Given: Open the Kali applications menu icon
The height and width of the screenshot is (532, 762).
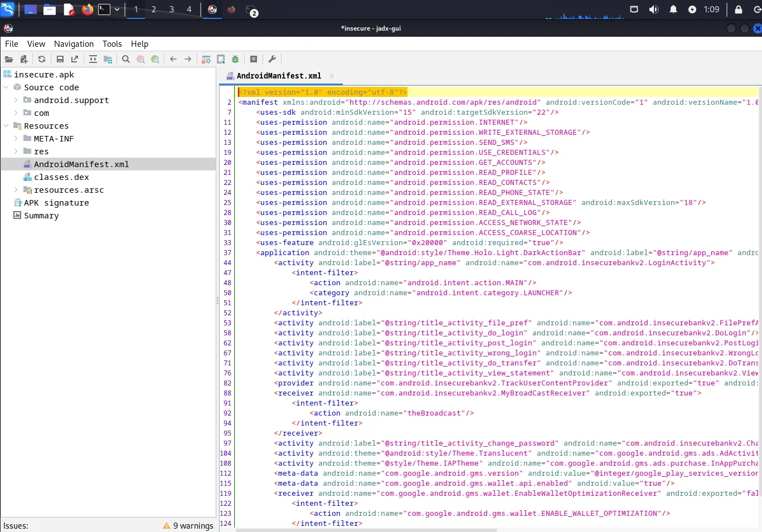Looking at the screenshot, I should [8, 9].
